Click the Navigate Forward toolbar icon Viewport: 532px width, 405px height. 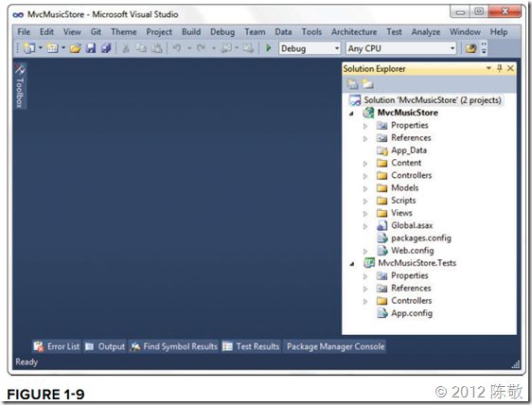[x=248, y=48]
